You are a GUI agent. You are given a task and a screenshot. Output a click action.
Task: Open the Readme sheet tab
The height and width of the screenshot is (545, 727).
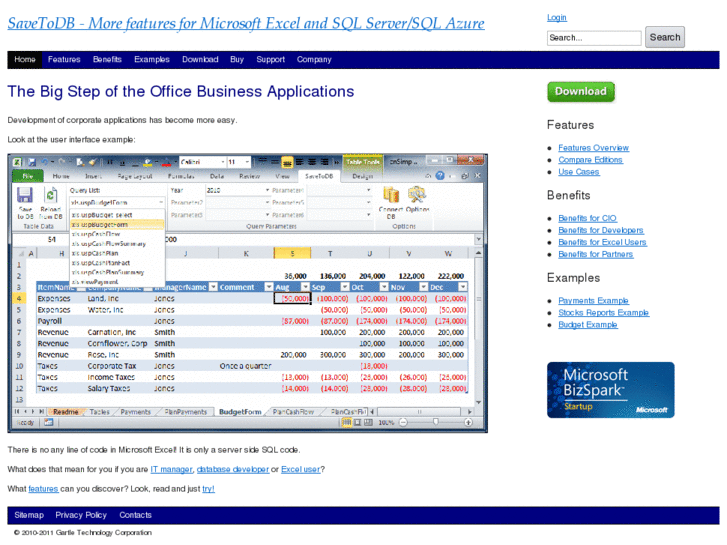pyautogui.click(x=65, y=412)
